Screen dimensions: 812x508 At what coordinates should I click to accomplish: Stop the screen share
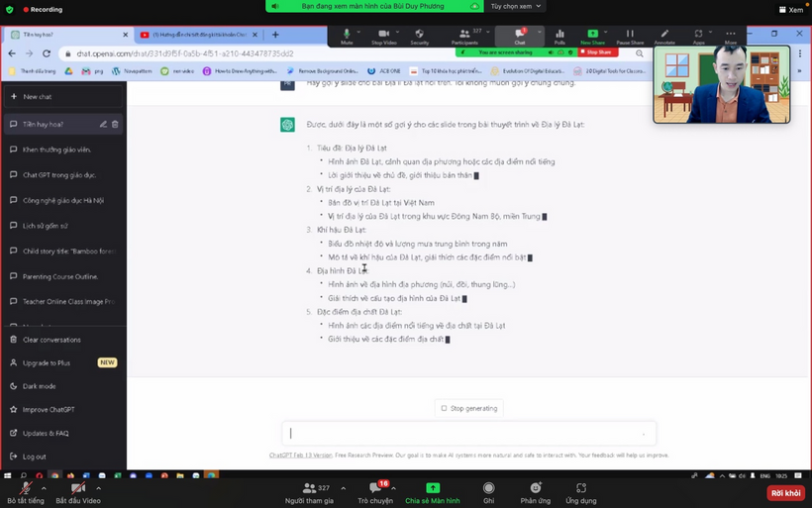(x=598, y=52)
